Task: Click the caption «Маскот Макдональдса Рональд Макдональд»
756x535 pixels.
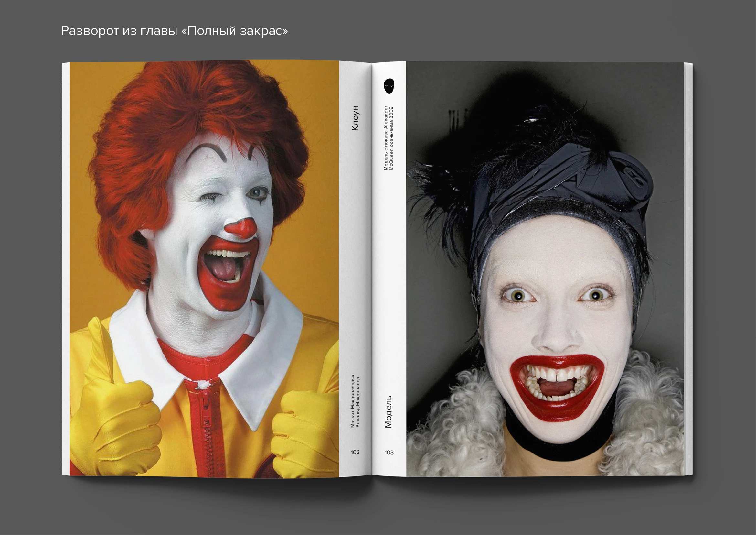Action: (x=355, y=401)
